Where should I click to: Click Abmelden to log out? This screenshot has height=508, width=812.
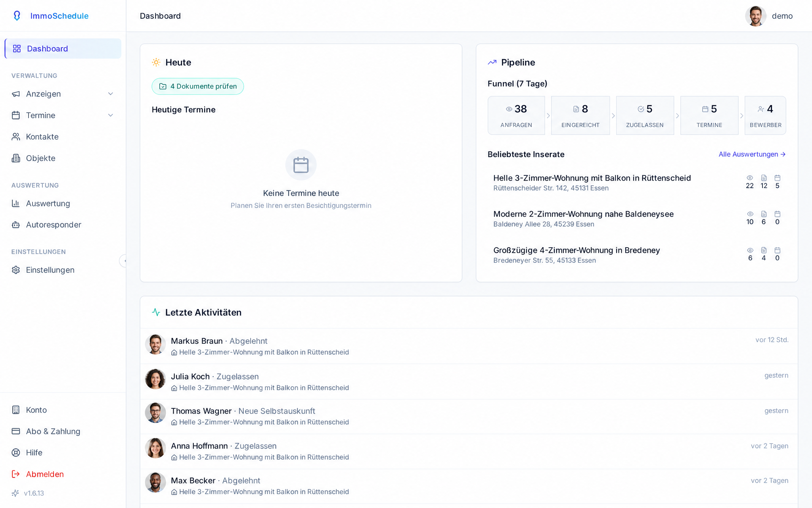[63, 474]
